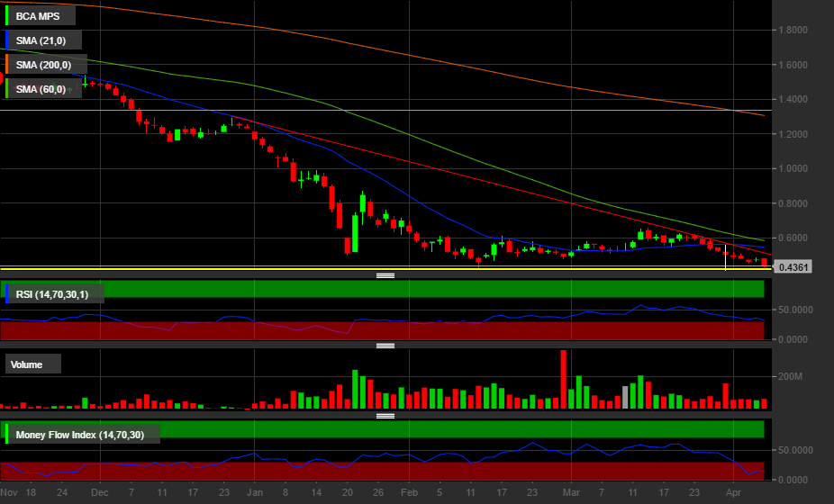This screenshot has height=504, width=834.
Task: Click the 1.2000 price axis value
Action: (x=793, y=134)
